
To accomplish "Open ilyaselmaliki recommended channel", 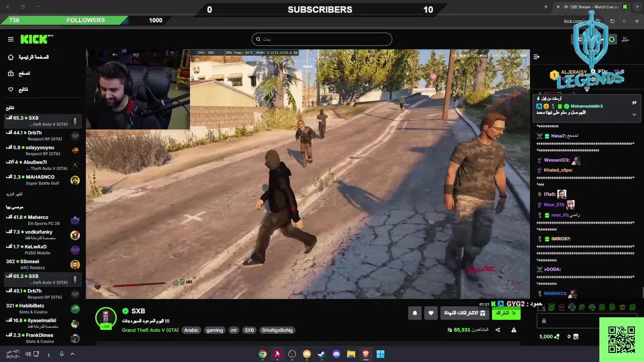I will (x=43, y=323).
